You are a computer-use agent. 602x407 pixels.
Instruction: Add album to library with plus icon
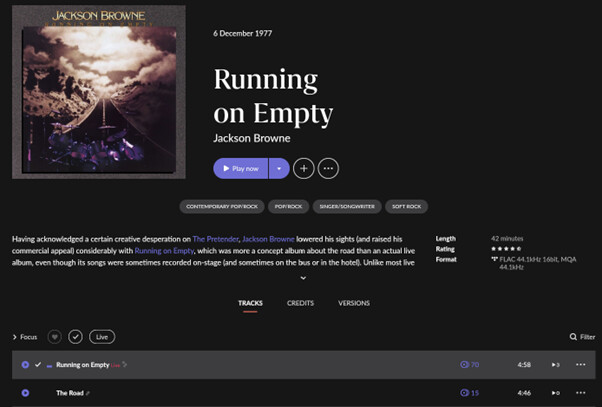(x=304, y=168)
